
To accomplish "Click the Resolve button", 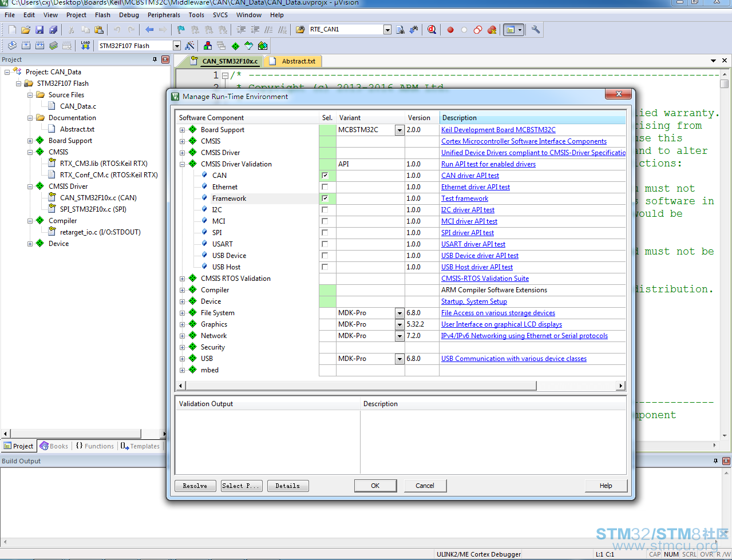I will 195,486.
